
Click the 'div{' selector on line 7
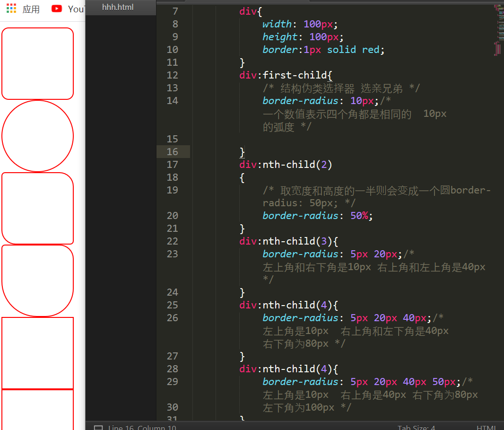[x=251, y=11]
